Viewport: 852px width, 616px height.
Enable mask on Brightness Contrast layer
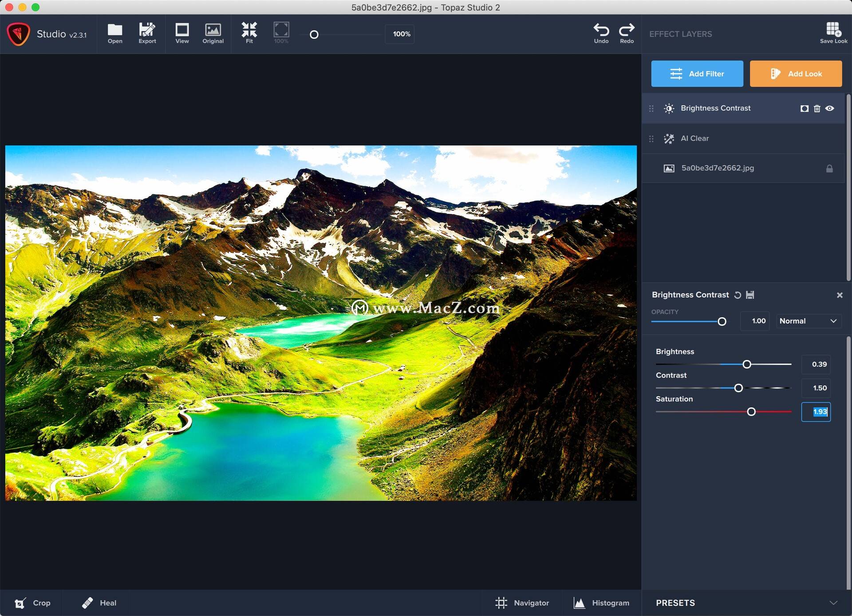(x=804, y=108)
